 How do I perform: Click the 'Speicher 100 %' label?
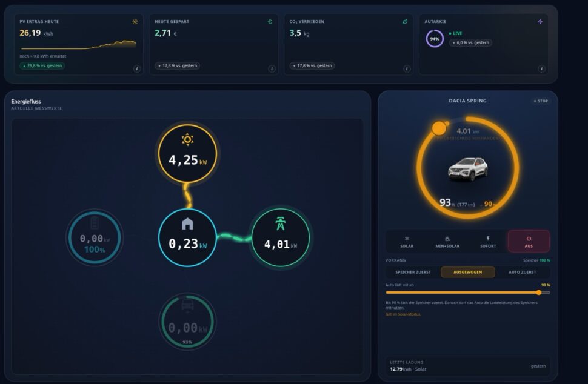click(x=536, y=260)
